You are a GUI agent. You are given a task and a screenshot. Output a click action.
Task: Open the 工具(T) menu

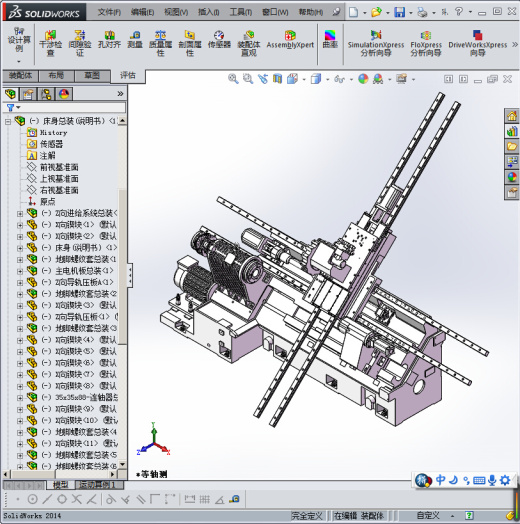click(241, 12)
